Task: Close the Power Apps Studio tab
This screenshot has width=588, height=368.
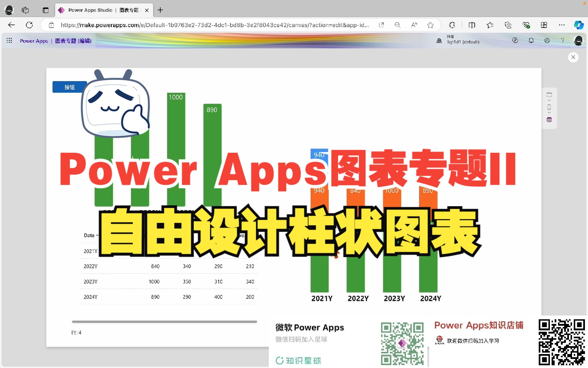Action: pos(147,10)
